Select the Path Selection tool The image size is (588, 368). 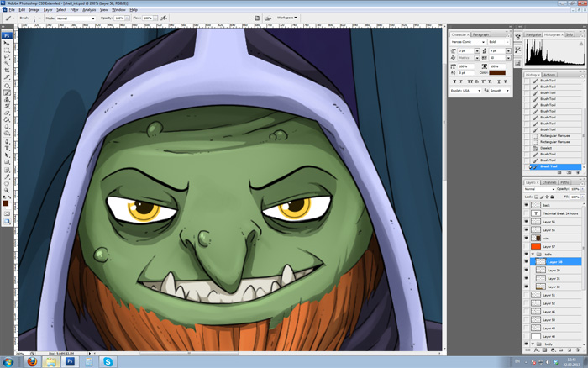point(7,155)
